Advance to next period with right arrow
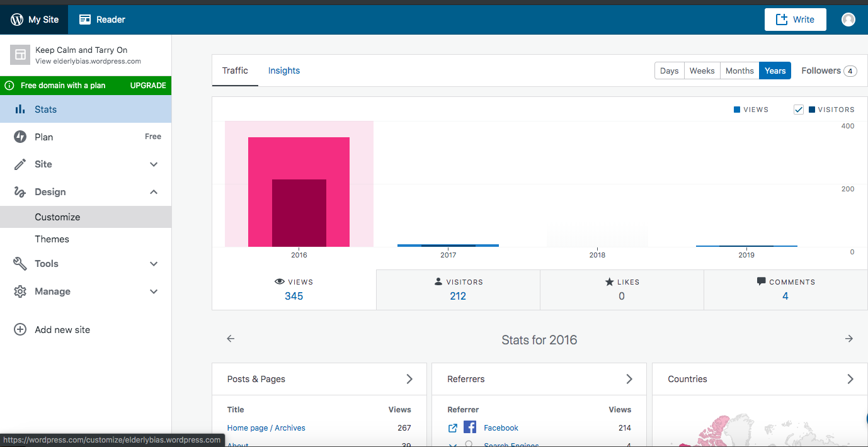The image size is (868, 447). pyautogui.click(x=849, y=339)
